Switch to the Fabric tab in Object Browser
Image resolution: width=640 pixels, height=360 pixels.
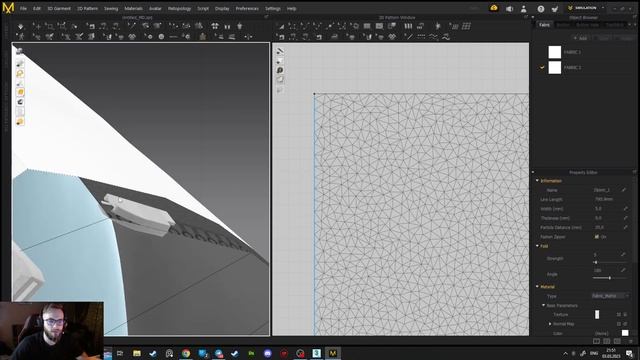point(544,25)
